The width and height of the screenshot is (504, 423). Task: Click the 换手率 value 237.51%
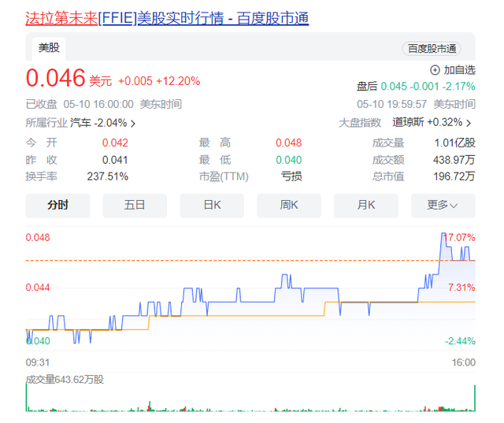point(107,176)
